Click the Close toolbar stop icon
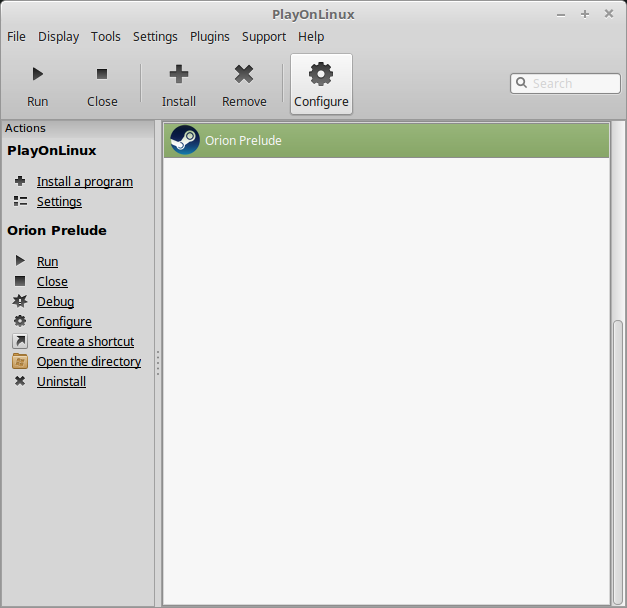Image resolution: width=627 pixels, height=608 pixels. (102, 74)
